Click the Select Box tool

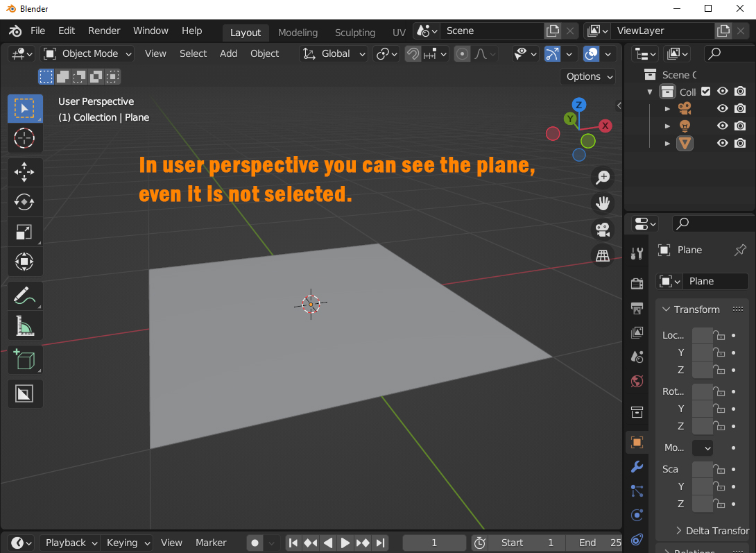click(x=24, y=108)
